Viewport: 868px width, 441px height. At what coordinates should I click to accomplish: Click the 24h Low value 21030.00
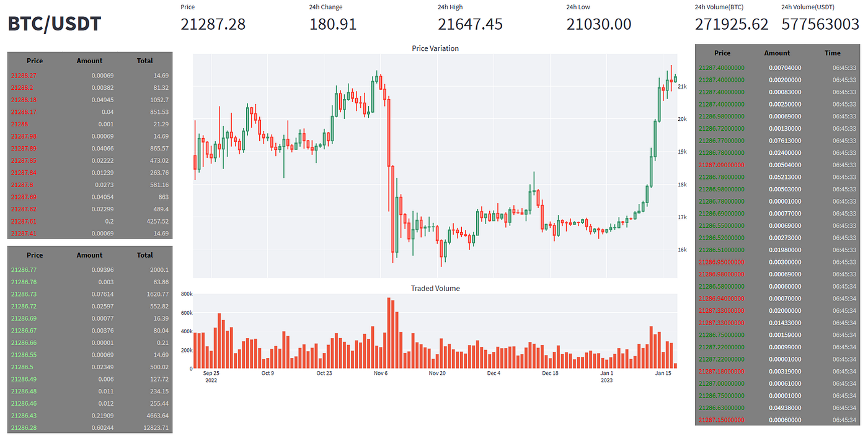[599, 24]
